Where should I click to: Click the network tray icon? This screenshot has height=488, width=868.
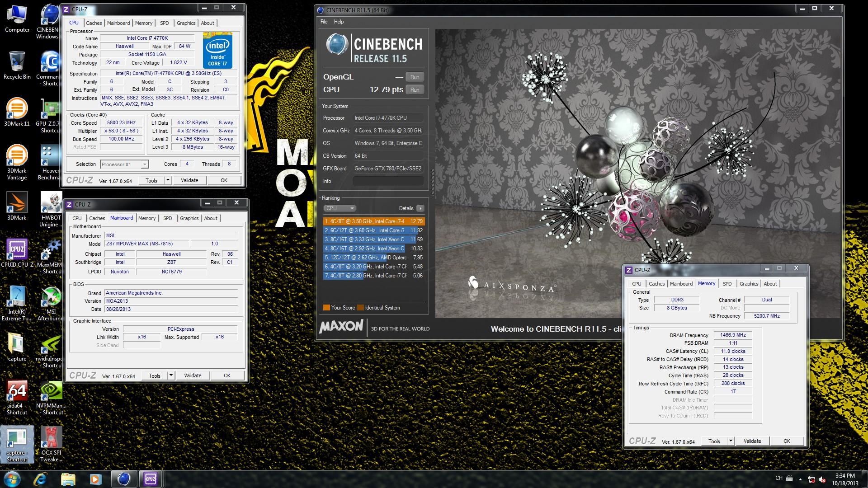811,479
